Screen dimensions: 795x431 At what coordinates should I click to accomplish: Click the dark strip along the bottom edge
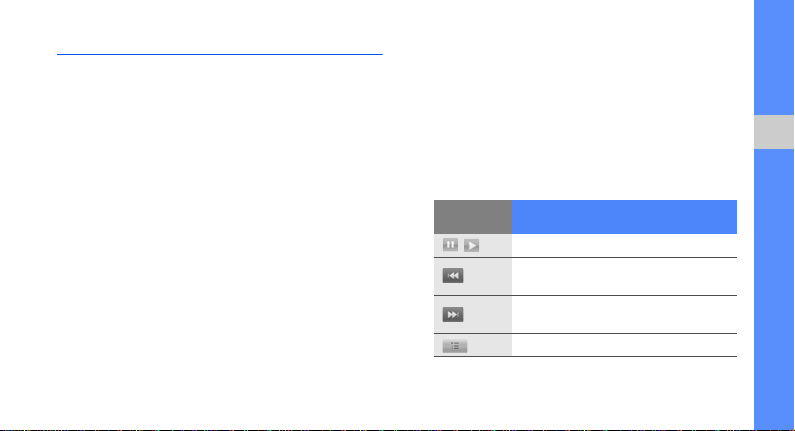pyautogui.click(x=377, y=429)
